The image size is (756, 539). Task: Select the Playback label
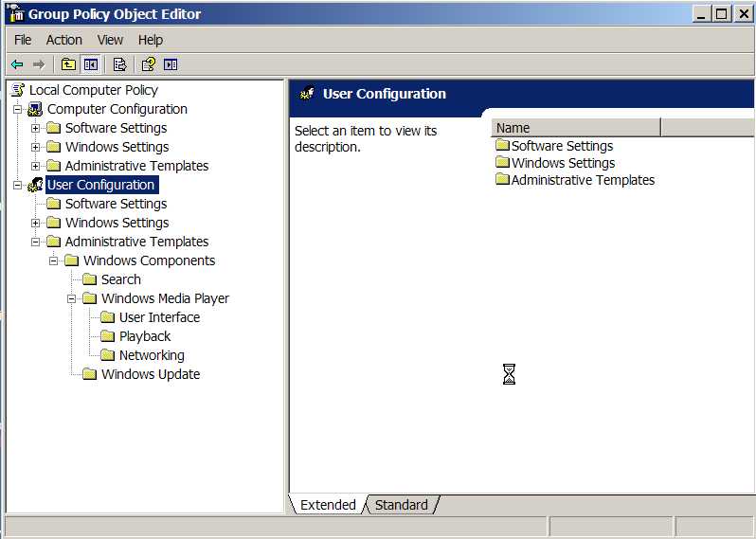[145, 336]
